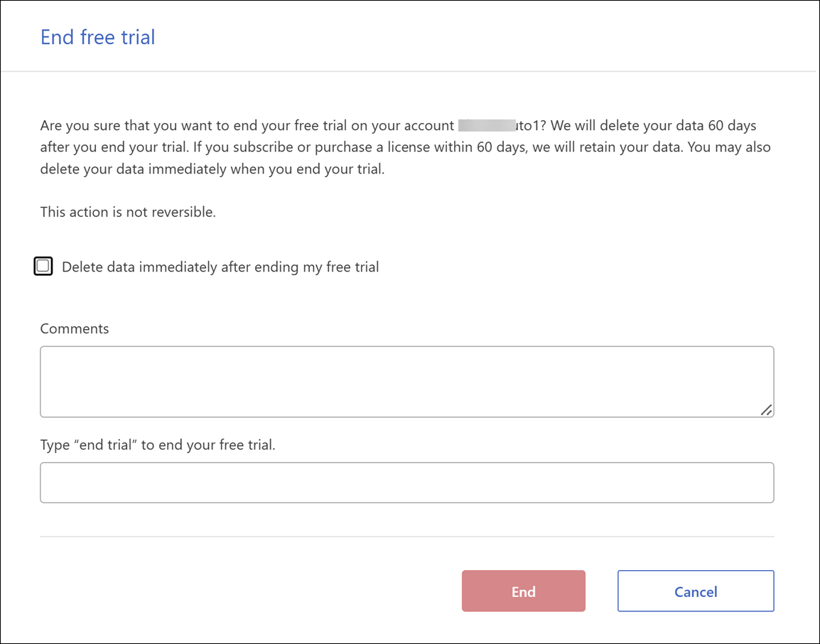
Task: Cancel the end free trial dialog
Action: coord(695,591)
